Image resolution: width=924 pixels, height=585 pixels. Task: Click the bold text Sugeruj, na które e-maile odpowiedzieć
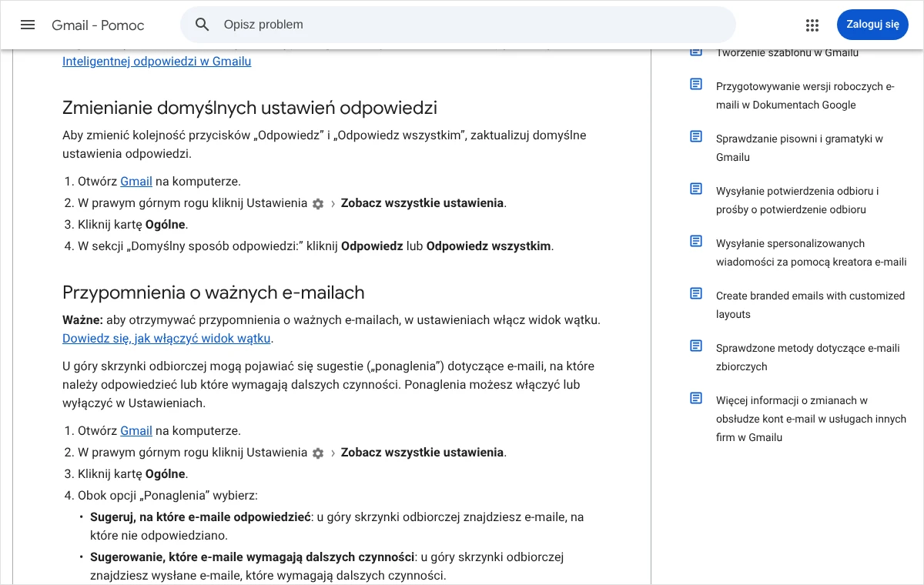(200, 517)
